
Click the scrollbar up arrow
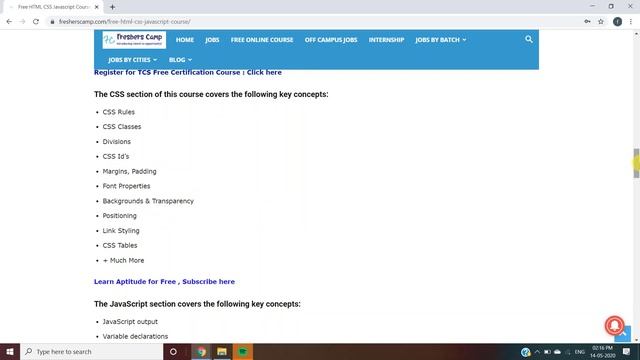(x=636, y=34)
